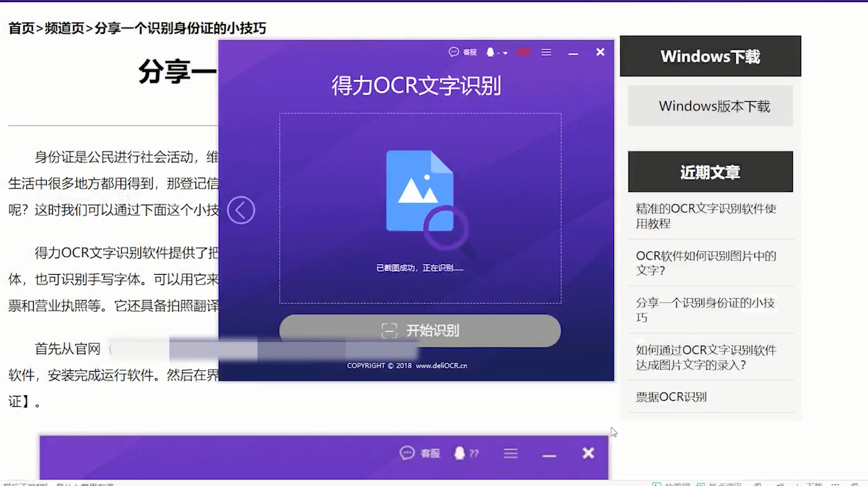Click the red badge icon in OCR title bar
The width and height of the screenshot is (868, 486).
(524, 52)
